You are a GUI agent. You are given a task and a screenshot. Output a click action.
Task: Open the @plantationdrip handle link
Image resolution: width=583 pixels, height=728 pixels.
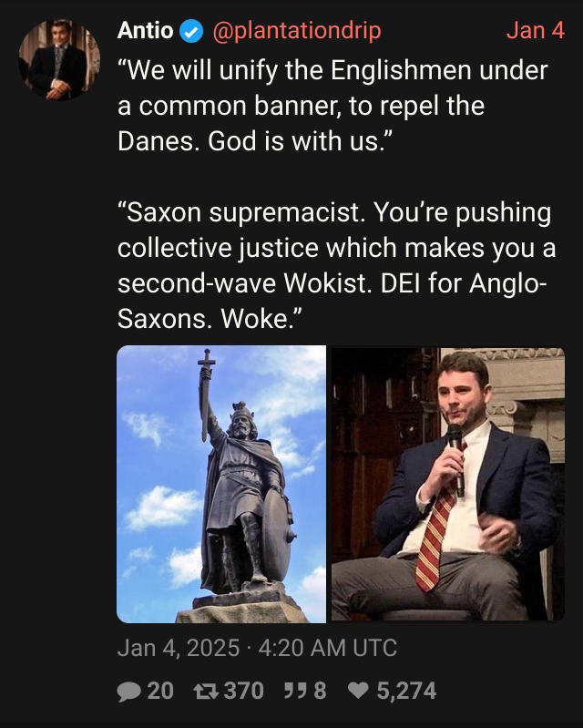(x=297, y=31)
